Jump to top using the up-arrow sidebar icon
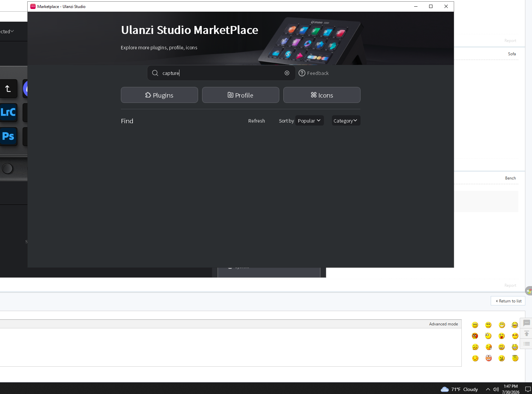Viewport: 532px width, 394px height. tap(527, 333)
